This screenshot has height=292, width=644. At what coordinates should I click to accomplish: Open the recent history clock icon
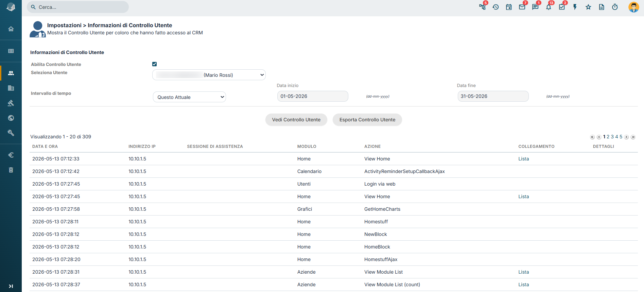click(495, 7)
